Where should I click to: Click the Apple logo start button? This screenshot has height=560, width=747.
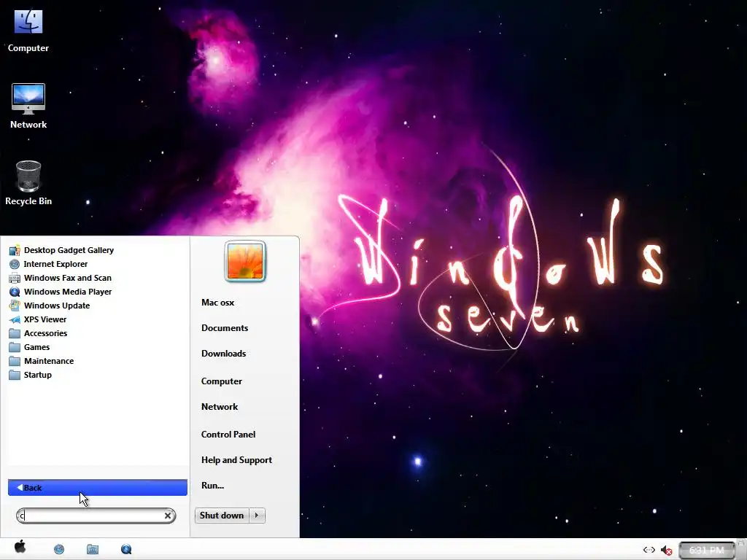(x=20, y=547)
